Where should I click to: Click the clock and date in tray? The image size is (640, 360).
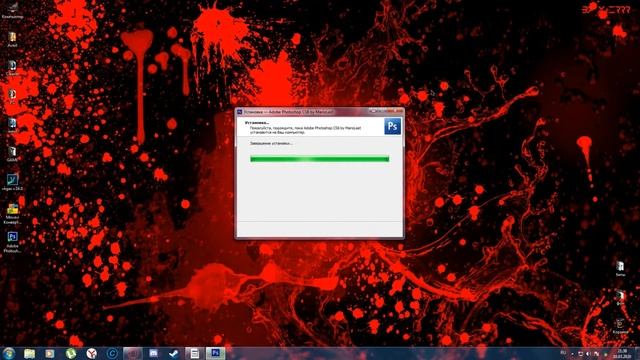coord(622,353)
